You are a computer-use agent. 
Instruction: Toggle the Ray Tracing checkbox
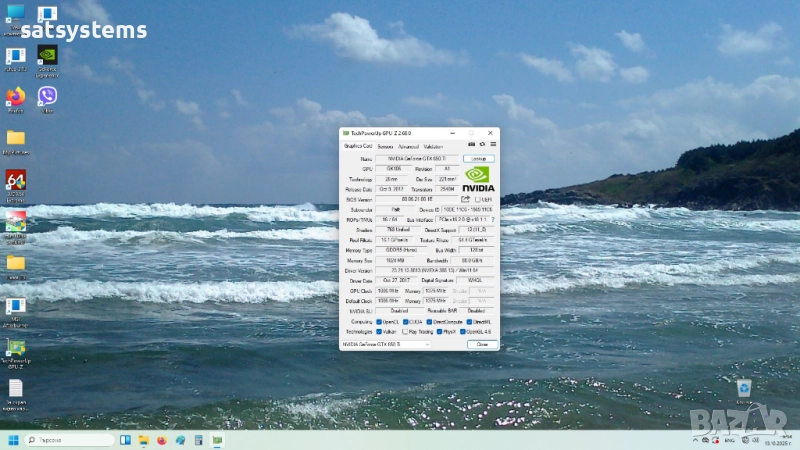405,331
